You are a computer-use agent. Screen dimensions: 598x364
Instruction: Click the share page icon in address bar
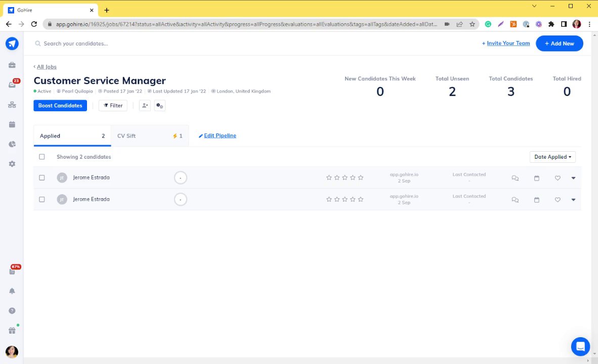[459, 24]
